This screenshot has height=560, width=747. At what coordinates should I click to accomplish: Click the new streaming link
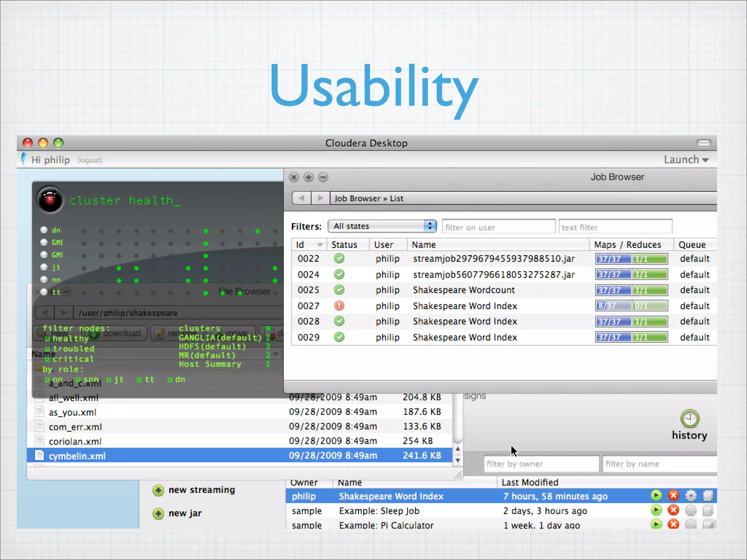tap(202, 490)
